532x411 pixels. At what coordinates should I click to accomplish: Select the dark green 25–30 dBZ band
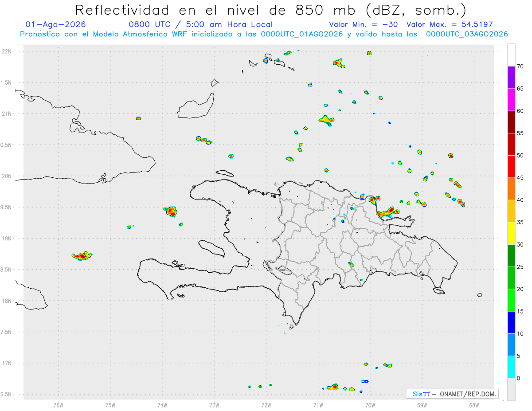511,256
